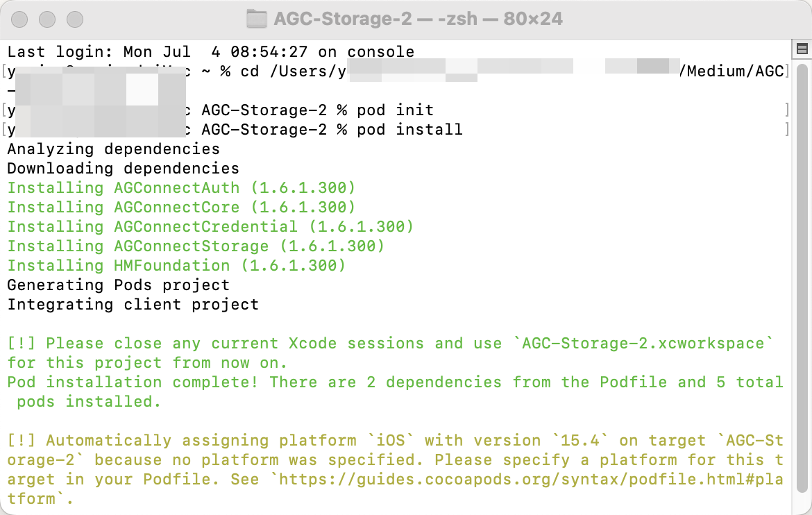The width and height of the screenshot is (812, 515).
Task: Click the folder proxy icon in title bar
Action: pos(257,19)
